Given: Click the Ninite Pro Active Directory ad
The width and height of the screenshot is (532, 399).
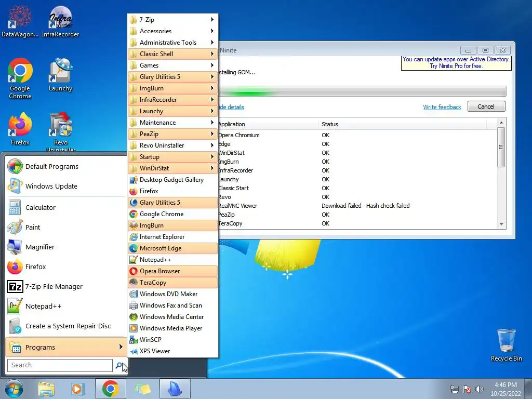Looking at the screenshot, I should [456, 63].
